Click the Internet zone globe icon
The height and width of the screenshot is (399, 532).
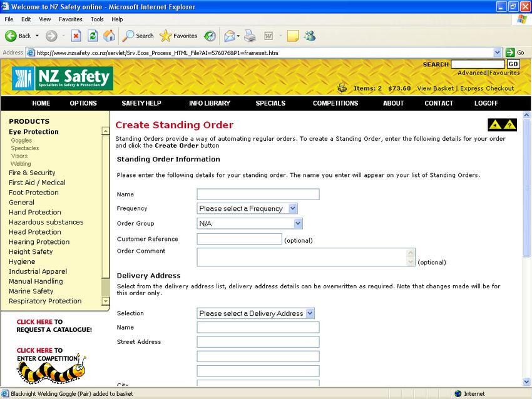point(458,393)
